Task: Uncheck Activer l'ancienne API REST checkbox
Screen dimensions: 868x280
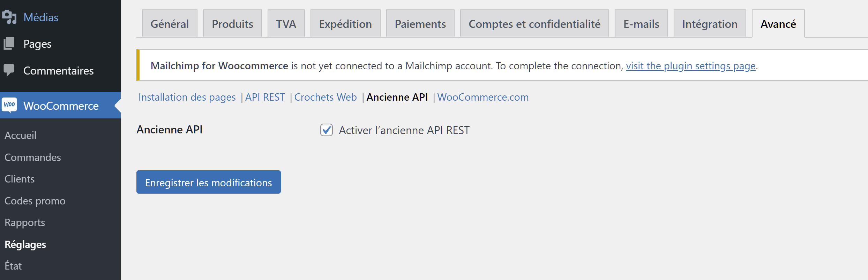Action: [x=327, y=130]
